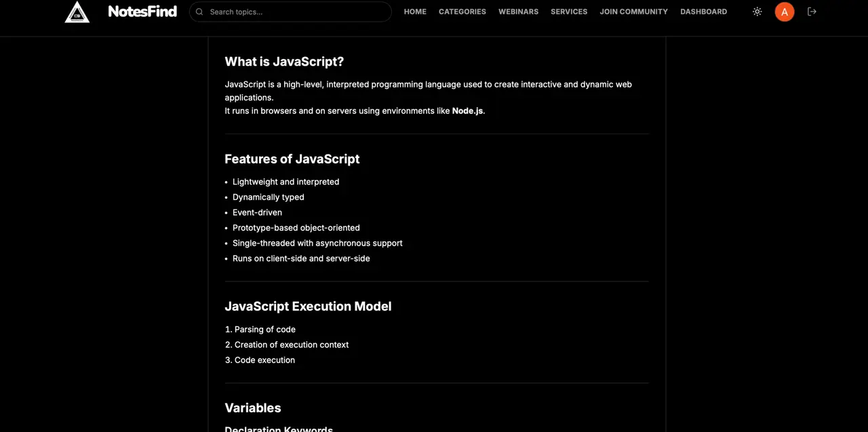Go to the HOME page
Viewport: 868px width, 432px height.
pos(415,12)
